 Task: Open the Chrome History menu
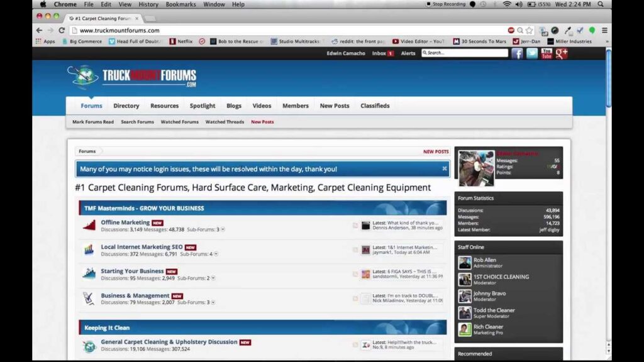click(148, 4)
